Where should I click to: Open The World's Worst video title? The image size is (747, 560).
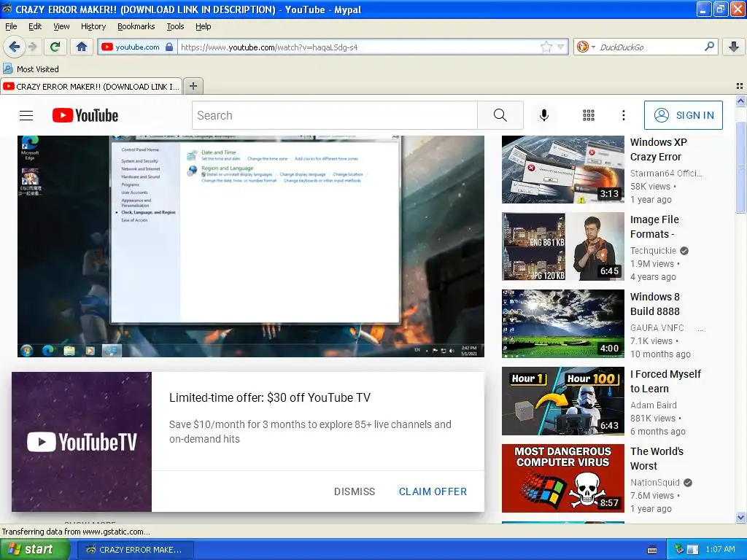[657, 458]
